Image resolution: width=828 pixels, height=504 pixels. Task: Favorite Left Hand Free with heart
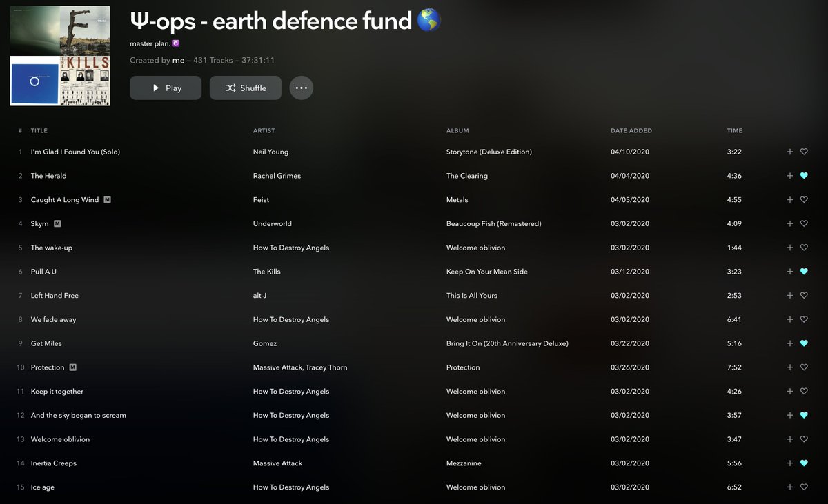[804, 296]
